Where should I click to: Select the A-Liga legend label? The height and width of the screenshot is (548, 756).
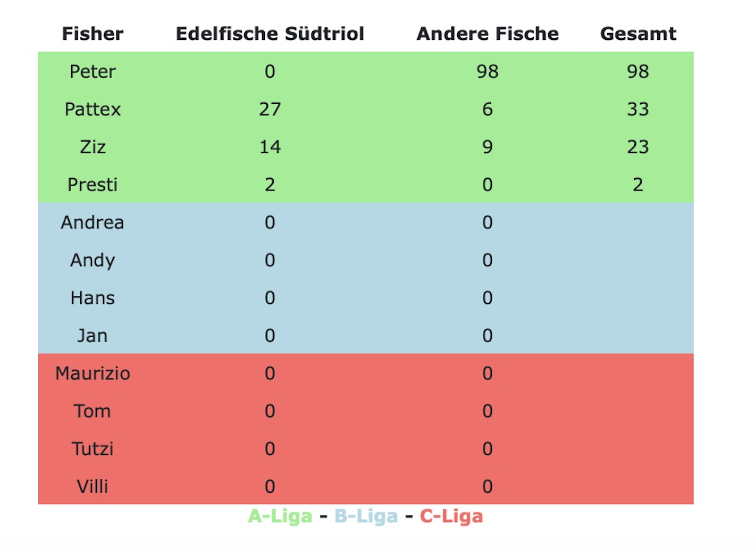280,516
